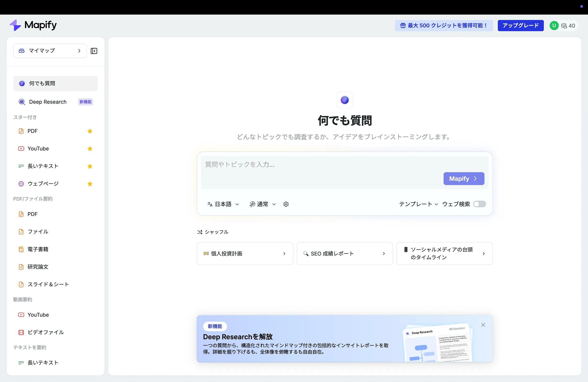Open the 日本語 language dropdown
The width and height of the screenshot is (588, 382).
223,204
